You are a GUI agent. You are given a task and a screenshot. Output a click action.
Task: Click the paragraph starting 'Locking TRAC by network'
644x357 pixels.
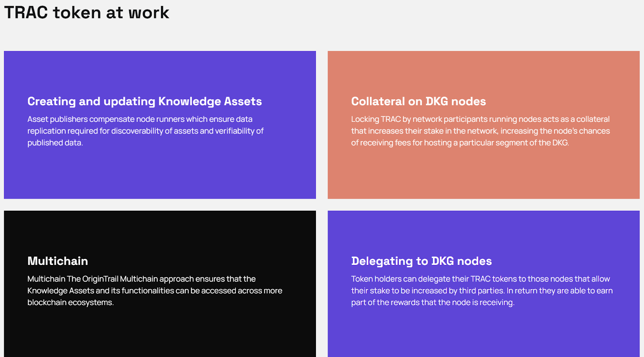click(x=480, y=131)
